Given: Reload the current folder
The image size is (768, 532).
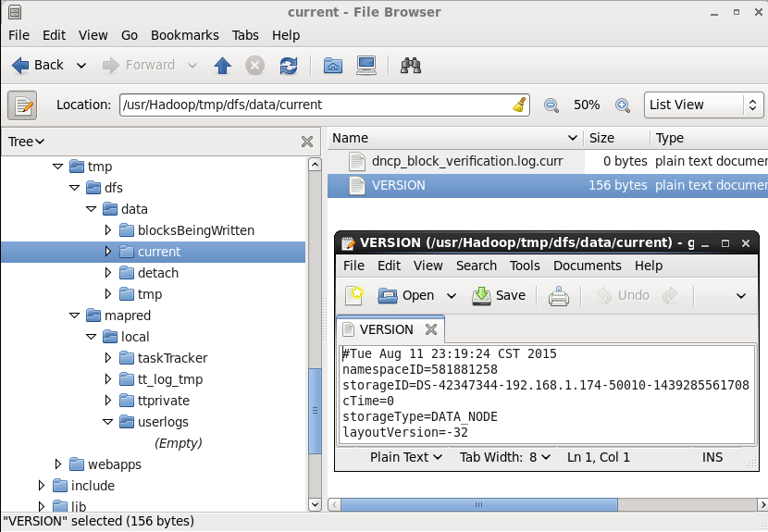Looking at the screenshot, I should point(289,65).
